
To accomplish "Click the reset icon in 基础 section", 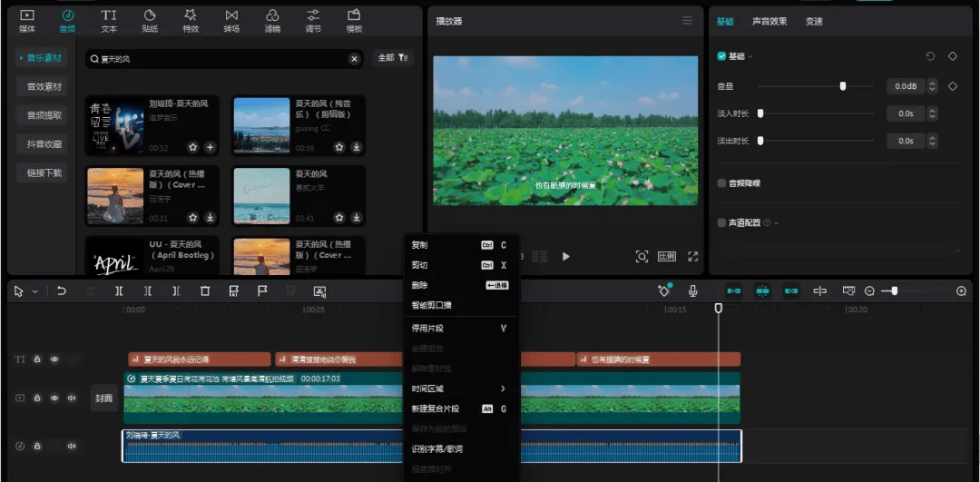I will 930,56.
